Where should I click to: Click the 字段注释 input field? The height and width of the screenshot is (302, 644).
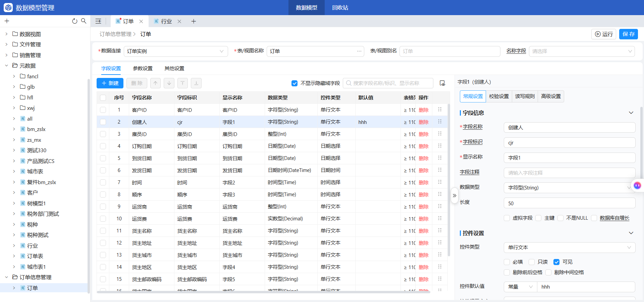click(x=570, y=173)
